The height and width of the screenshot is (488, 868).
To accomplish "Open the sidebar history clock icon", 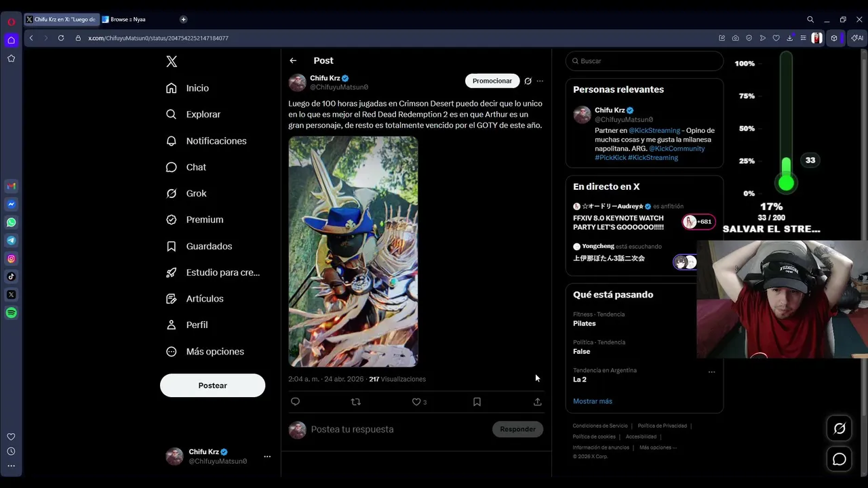I will click(11, 451).
